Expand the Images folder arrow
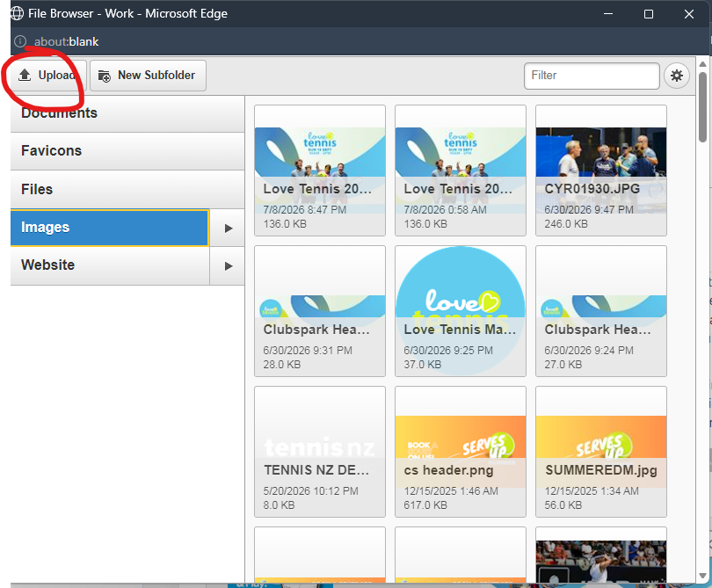Image resolution: width=712 pixels, height=588 pixels. 228,228
